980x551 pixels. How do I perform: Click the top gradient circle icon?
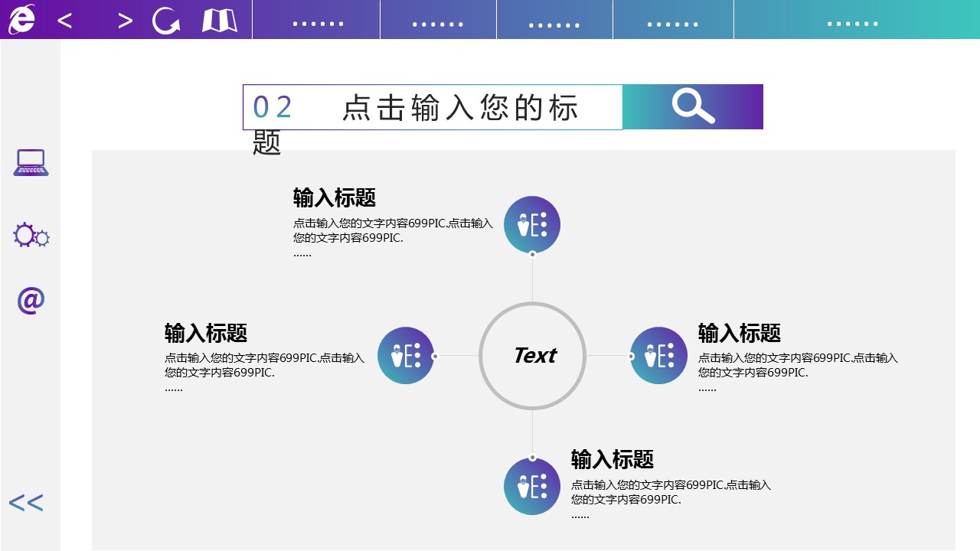532,224
